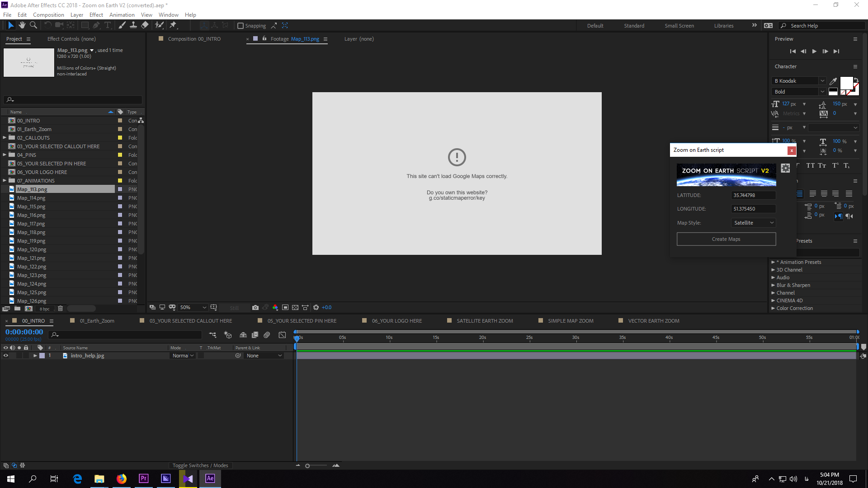
Task: Switch to 01_Earth_Zoom timeline tab
Action: click(97, 321)
